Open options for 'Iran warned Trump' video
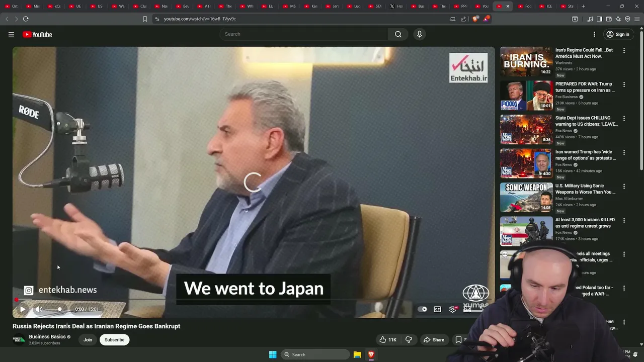This screenshot has width=644, height=362. (624, 152)
